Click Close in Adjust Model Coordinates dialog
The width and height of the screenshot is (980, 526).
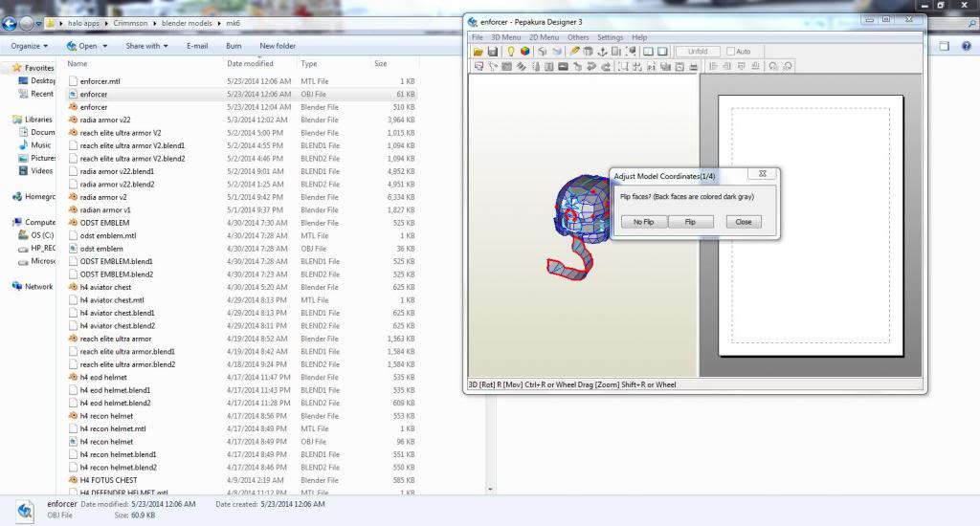point(744,222)
